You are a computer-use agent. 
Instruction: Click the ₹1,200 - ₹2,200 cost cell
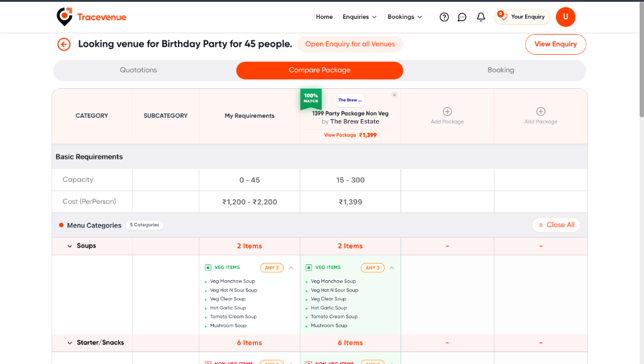249,202
